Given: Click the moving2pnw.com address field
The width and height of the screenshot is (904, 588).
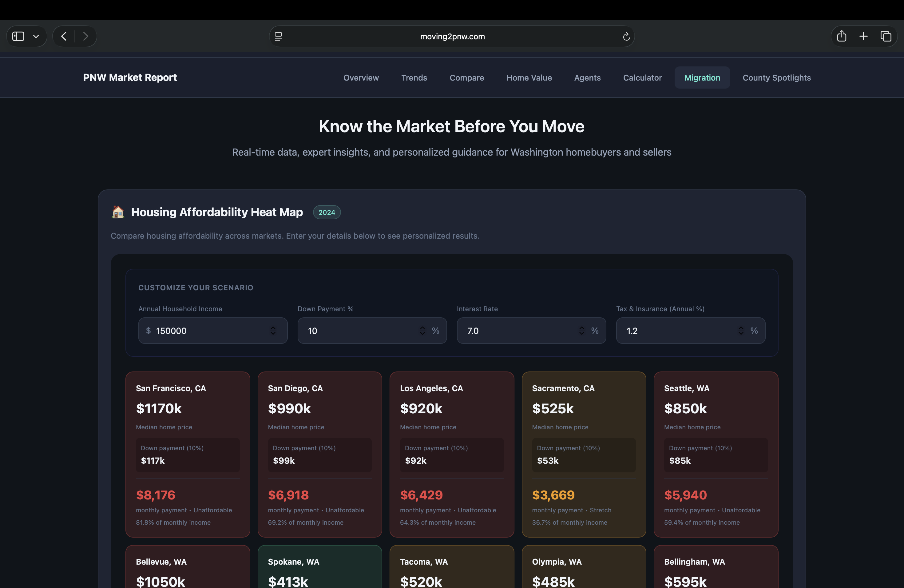Looking at the screenshot, I should [x=452, y=37].
